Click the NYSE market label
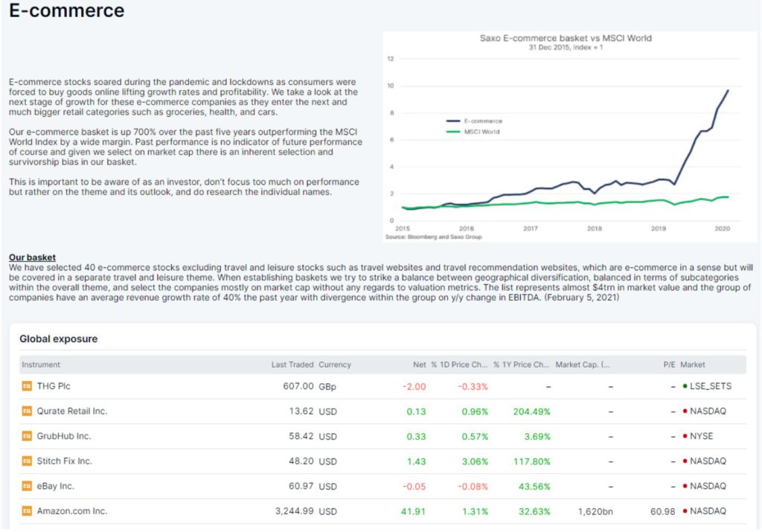This screenshot has height=532, width=762. (701, 436)
